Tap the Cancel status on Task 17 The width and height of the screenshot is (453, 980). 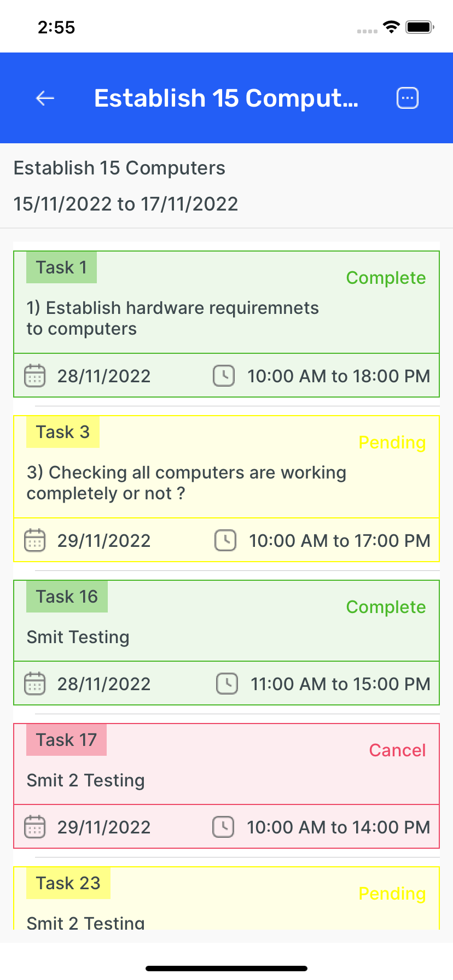point(397,750)
